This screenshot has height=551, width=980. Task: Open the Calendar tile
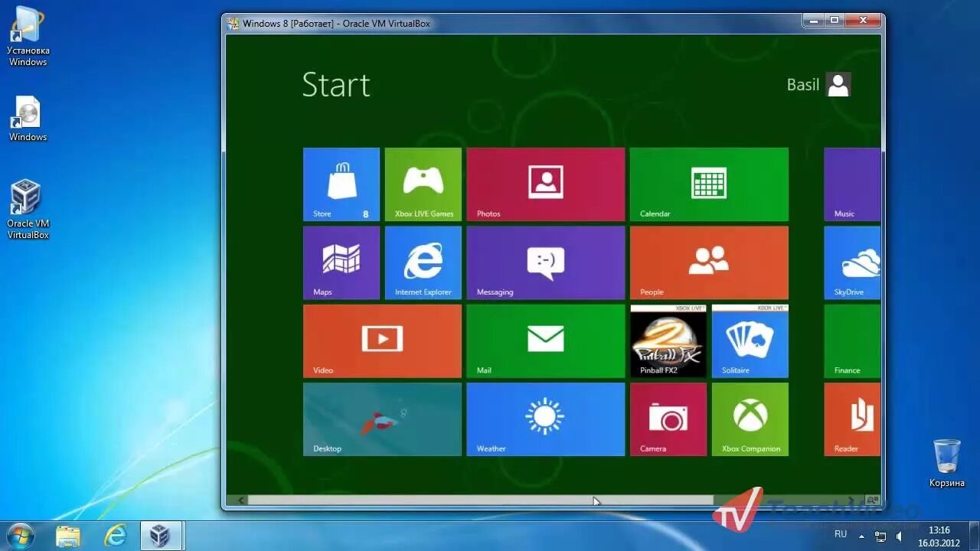709,184
